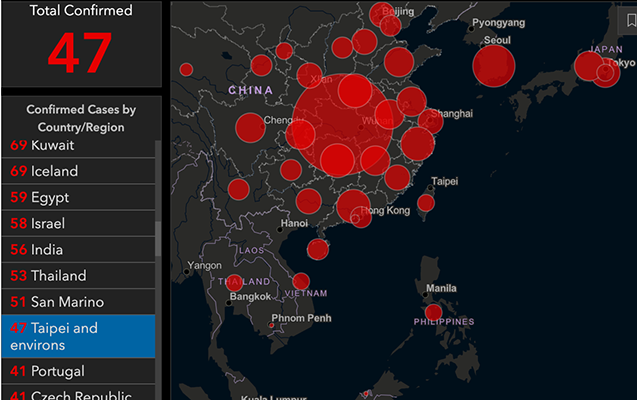Viewport: 637px width, 400px height.
Task: Click the country list scrollbar thumb
Action: click(x=158, y=239)
